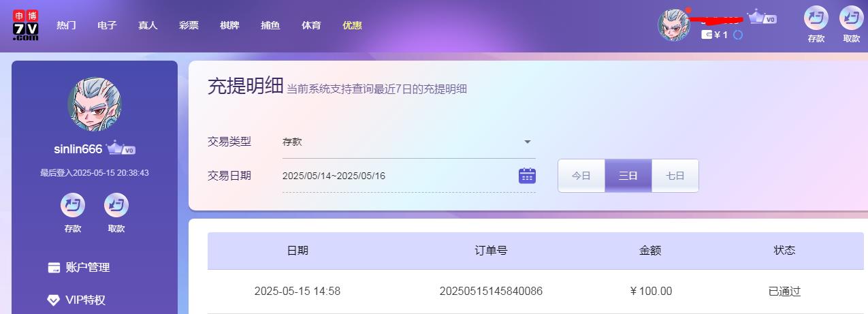
Task: Open the 真人 menu
Action: point(148,25)
